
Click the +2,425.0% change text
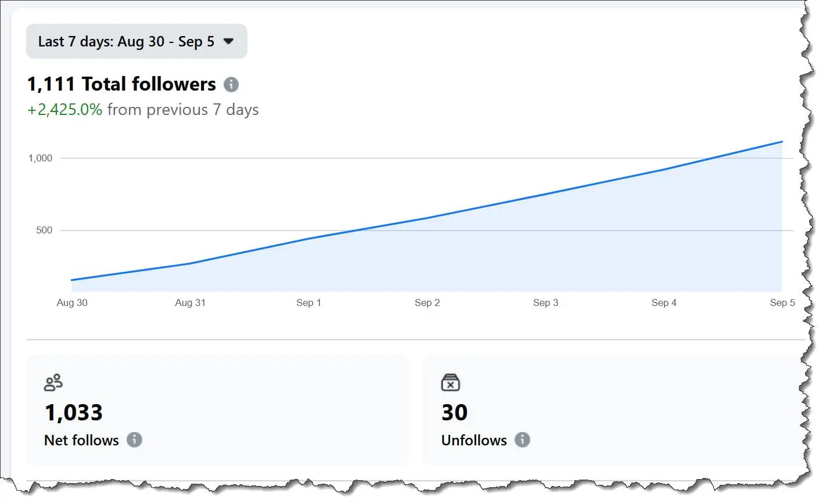coord(64,110)
